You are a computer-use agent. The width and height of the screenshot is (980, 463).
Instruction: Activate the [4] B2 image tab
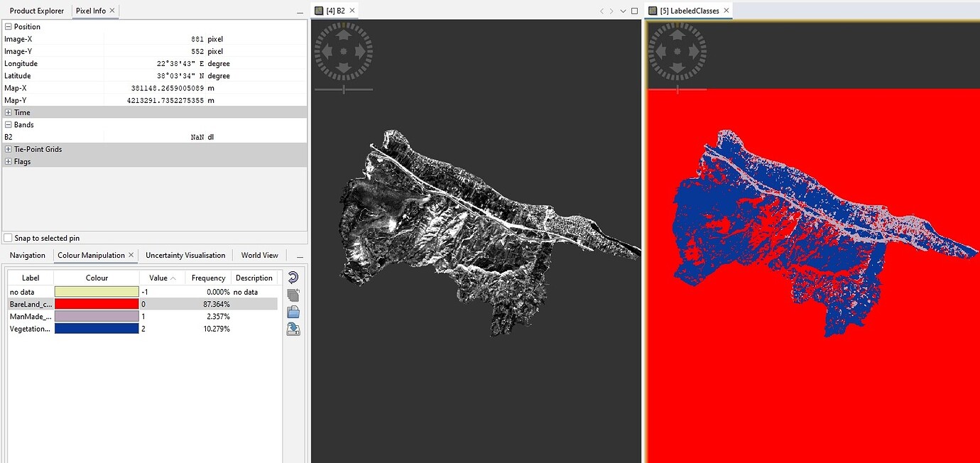(335, 11)
